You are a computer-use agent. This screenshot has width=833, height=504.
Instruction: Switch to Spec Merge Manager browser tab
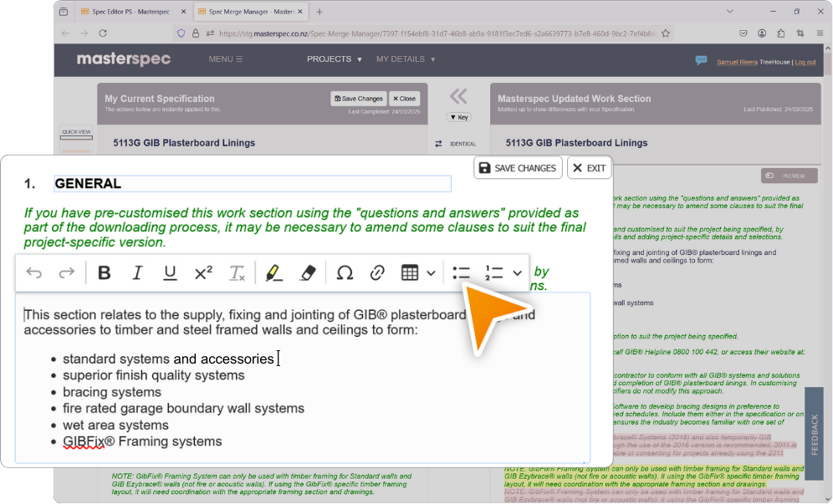[251, 11]
